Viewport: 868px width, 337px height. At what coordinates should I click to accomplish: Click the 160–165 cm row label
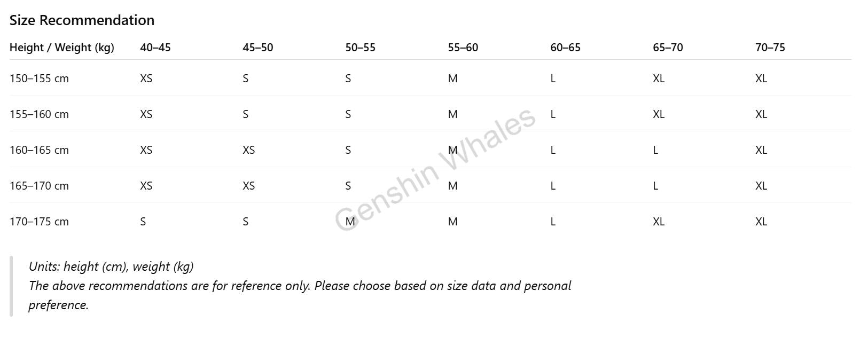coord(39,150)
